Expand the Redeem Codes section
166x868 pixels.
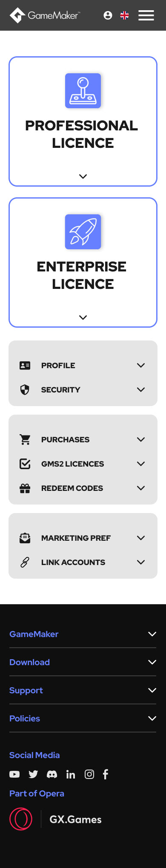pyautogui.click(x=83, y=488)
